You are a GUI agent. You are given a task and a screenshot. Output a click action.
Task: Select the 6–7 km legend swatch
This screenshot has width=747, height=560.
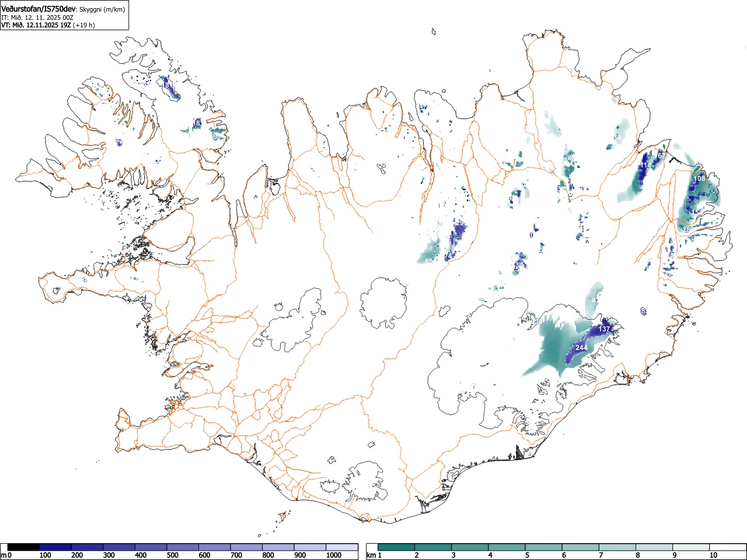[580, 547]
